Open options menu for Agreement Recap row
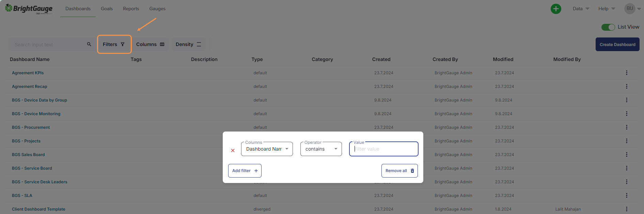 tap(627, 86)
